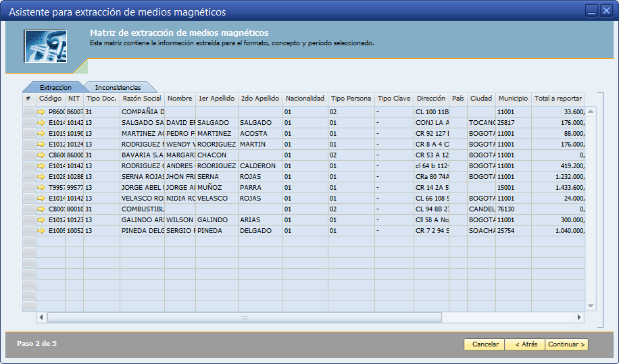
Task: Open link arrow for PINEDA DELGADO row
Action: pos(41,231)
